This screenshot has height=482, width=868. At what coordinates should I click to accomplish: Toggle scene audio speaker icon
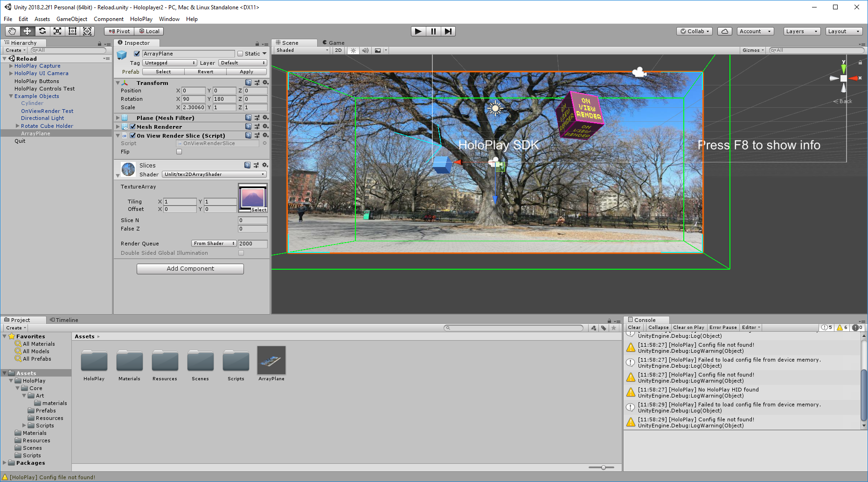pyautogui.click(x=365, y=50)
